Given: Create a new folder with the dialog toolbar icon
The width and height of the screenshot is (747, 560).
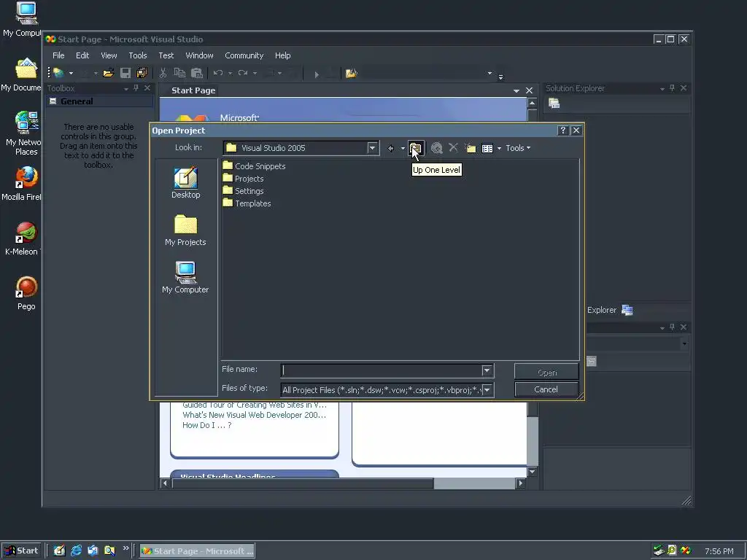Looking at the screenshot, I should point(471,148).
